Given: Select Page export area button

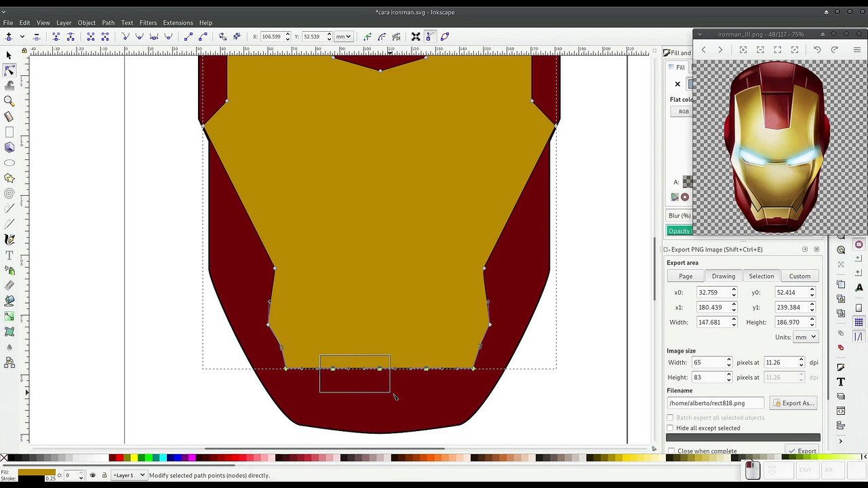Looking at the screenshot, I should click(x=686, y=276).
